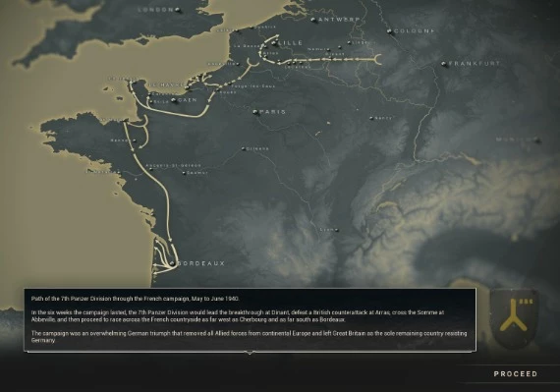The width and height of the screenshot is (560, 392).
Task: Click the small arrow below the briefing text box
Action: [x=250, y=353]
